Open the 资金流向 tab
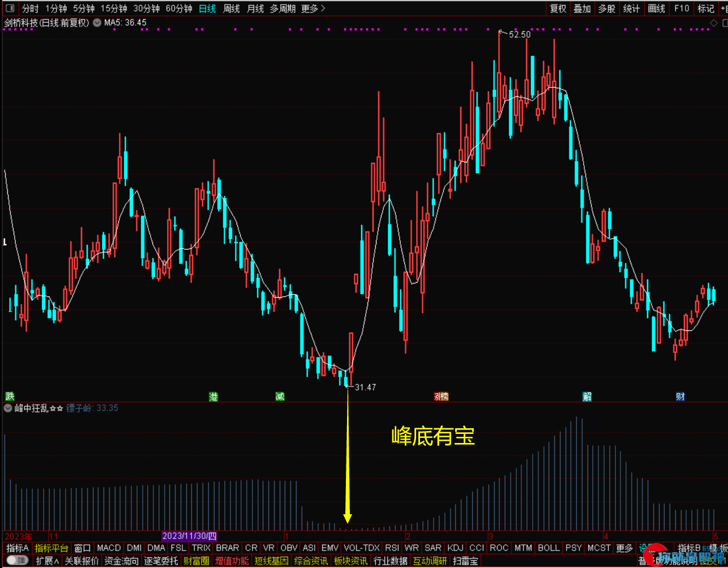Screen dimensions: 728x568 121,561
